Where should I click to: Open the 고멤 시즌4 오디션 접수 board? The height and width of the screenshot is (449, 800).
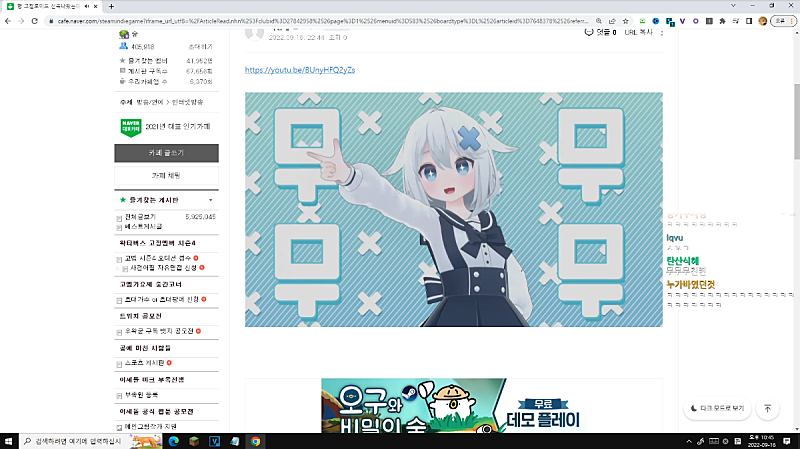pyautogui.click(x=158, y=258)
